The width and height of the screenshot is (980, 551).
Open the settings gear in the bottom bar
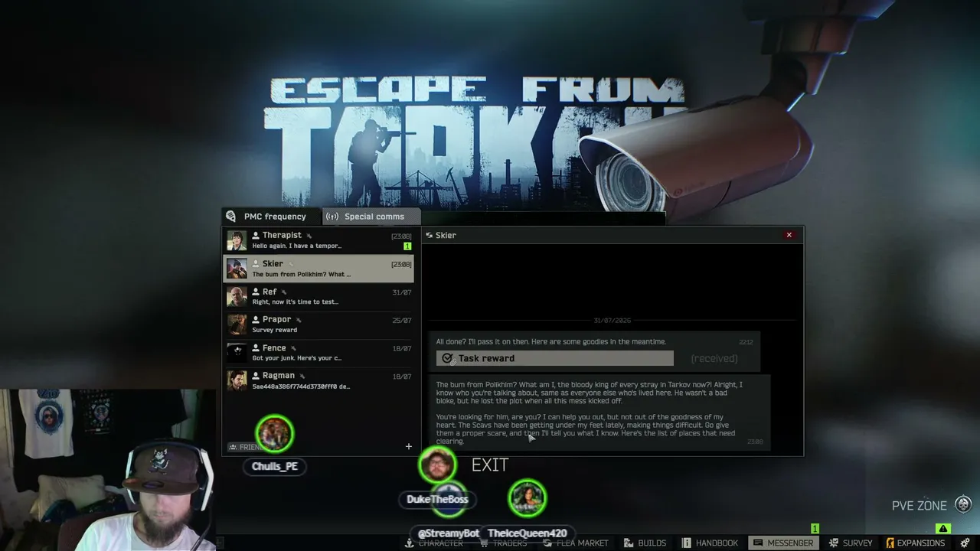pyautogui.click(x=965, y=543)
